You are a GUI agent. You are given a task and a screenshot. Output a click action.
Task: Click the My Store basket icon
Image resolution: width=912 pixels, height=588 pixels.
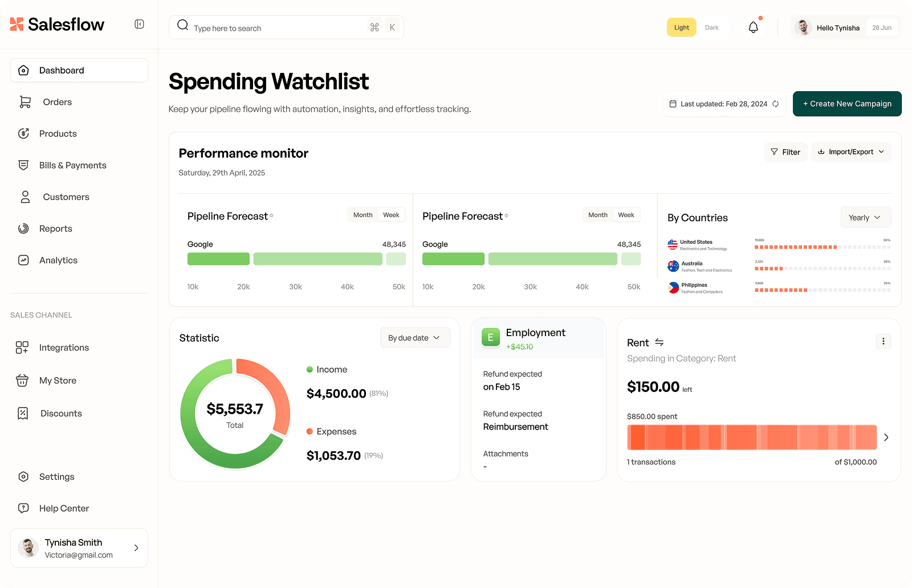click(x=22, y=381)
